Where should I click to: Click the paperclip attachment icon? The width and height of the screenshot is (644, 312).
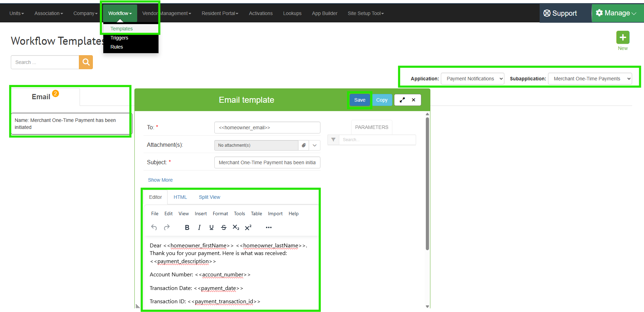[304, 145]
